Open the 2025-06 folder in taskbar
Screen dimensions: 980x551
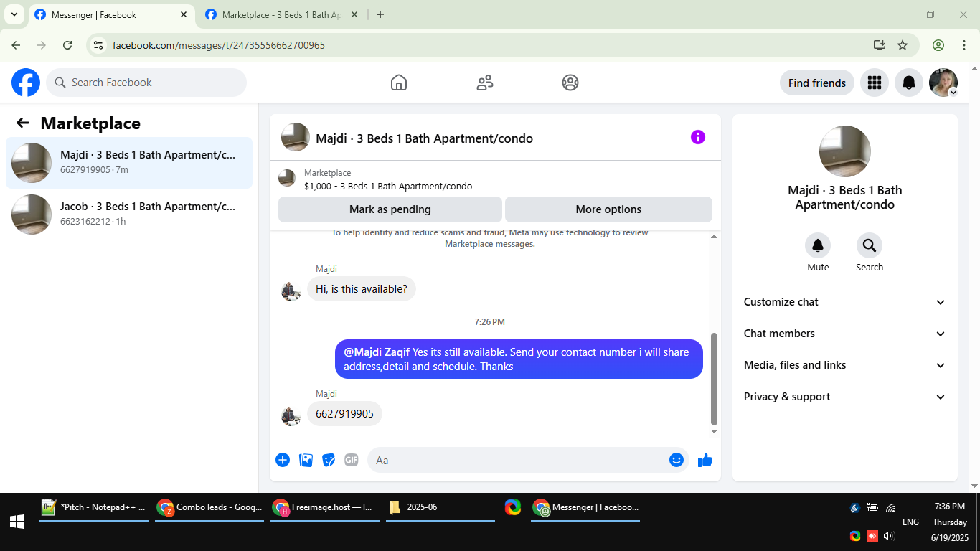point(440,507)
